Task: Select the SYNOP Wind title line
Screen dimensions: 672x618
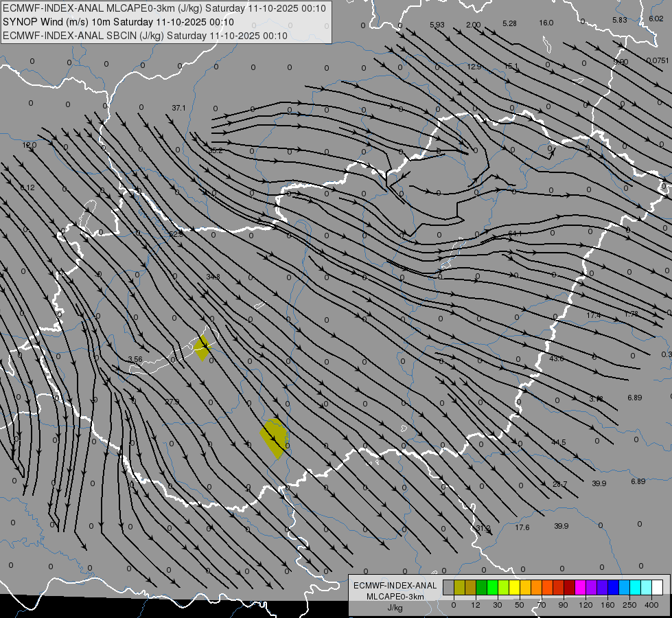Action: (118, 22)
